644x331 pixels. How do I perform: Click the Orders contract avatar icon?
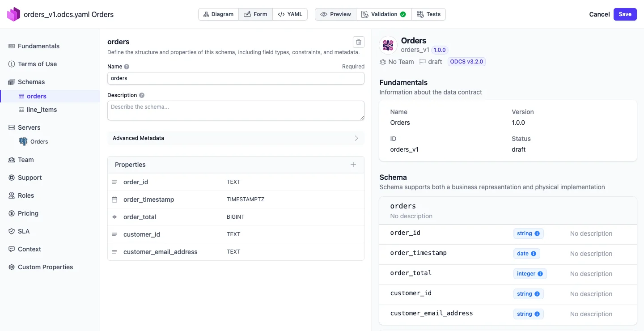388,45
